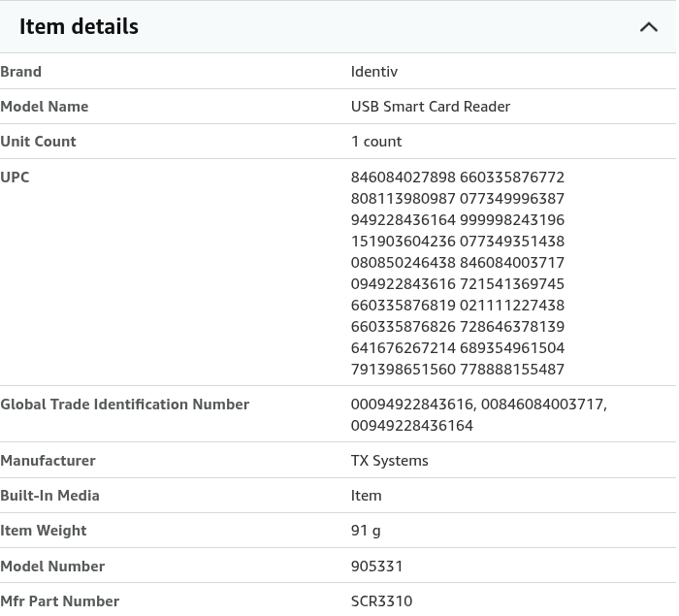
Task: Click the Unit Count label
Action: point(38,142)
